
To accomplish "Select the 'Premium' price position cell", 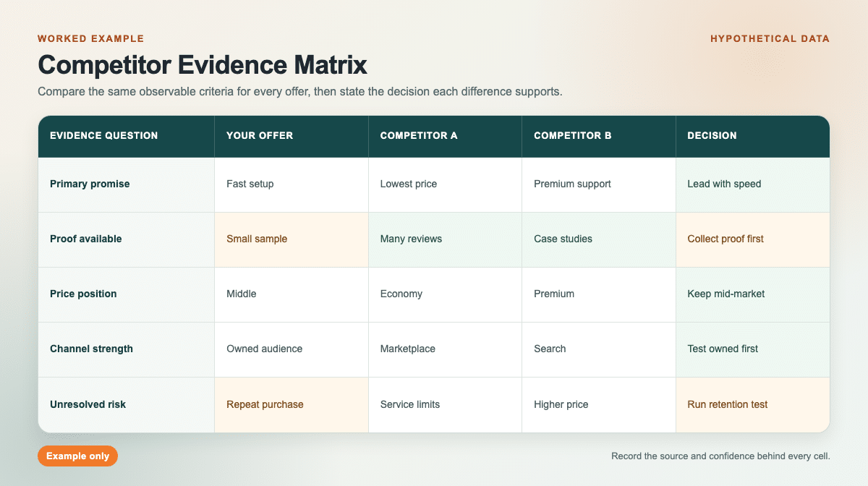I will coord(599,294).
